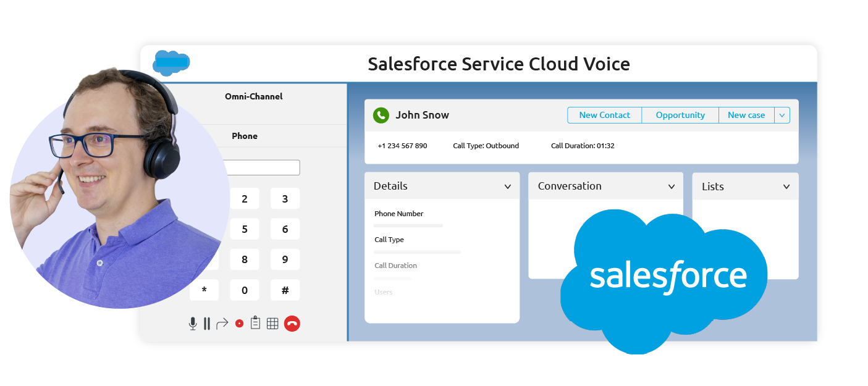Open call notes via the clipboard icon
The width and height of the screenshot is (868, 386).
(x=256, y=322)
